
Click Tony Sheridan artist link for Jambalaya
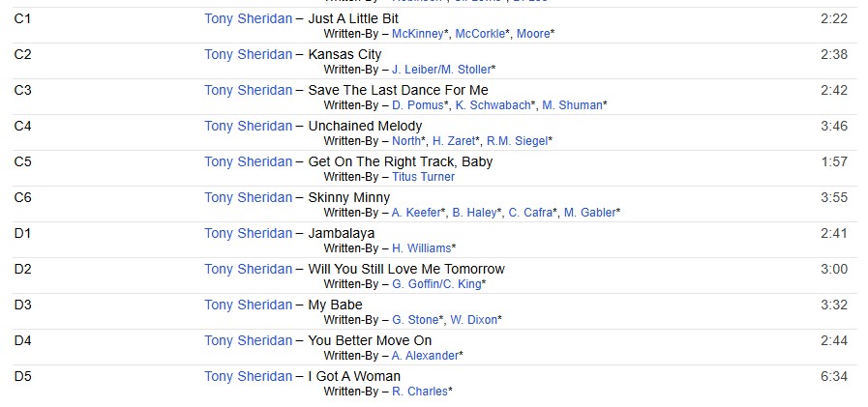point(248,233)
